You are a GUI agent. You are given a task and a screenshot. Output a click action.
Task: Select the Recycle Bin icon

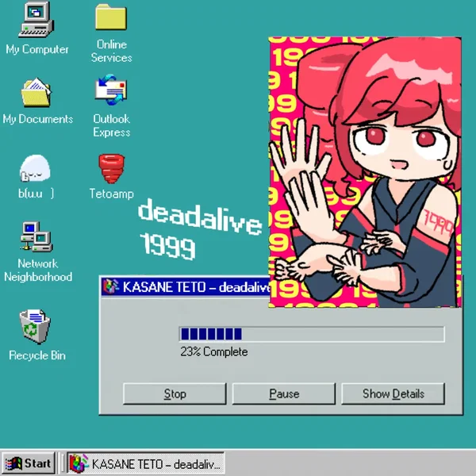[x=35, y=326]
